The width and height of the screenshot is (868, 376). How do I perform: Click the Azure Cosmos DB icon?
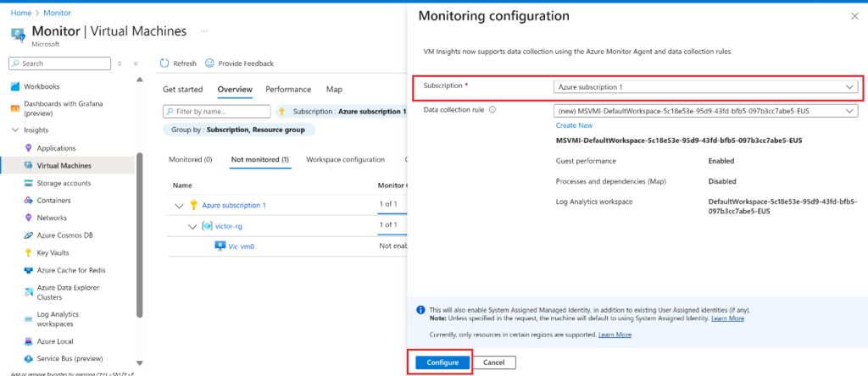[x=29, y=235]
